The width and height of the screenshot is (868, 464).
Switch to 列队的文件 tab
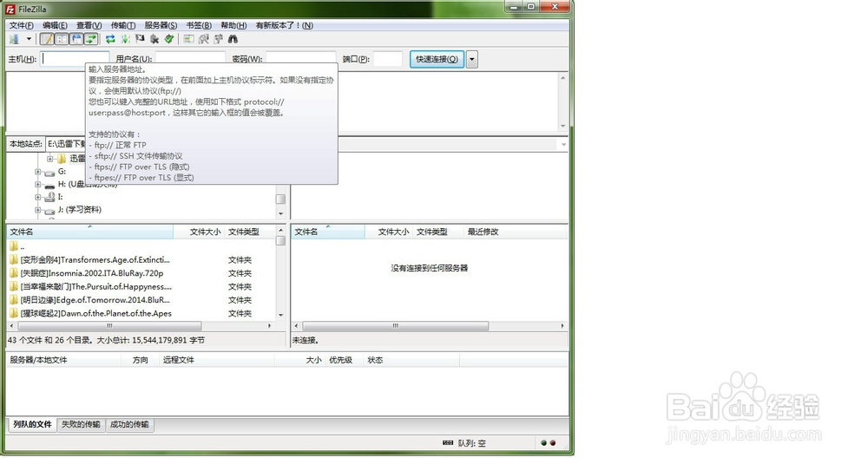click(x=32, y=424)
